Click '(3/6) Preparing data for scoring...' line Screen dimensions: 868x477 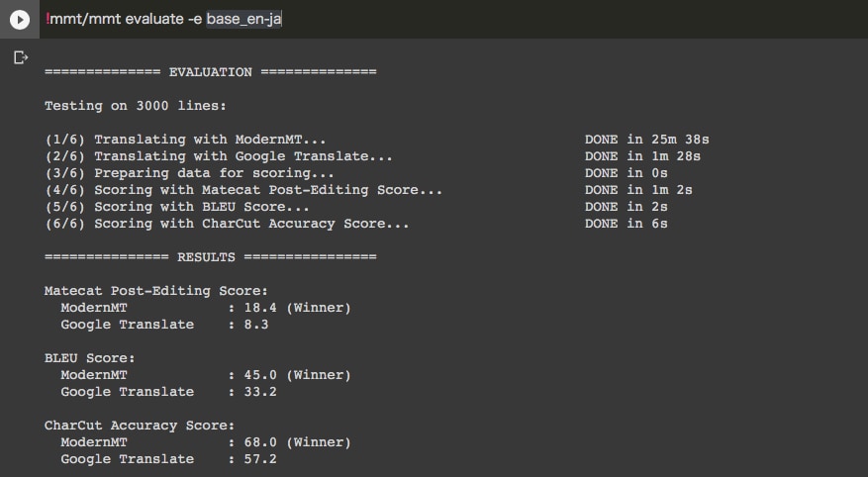click(x=189, y=173)
